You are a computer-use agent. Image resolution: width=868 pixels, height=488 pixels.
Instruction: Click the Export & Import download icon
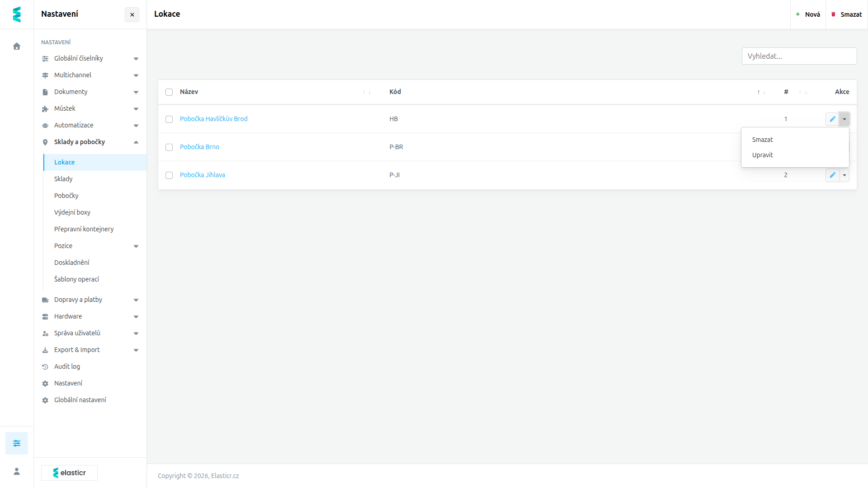point(45,350)
